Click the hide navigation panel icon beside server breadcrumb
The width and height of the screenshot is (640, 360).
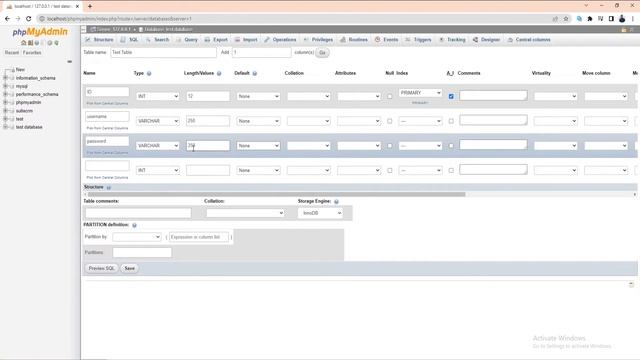click(x=83, y=29)
